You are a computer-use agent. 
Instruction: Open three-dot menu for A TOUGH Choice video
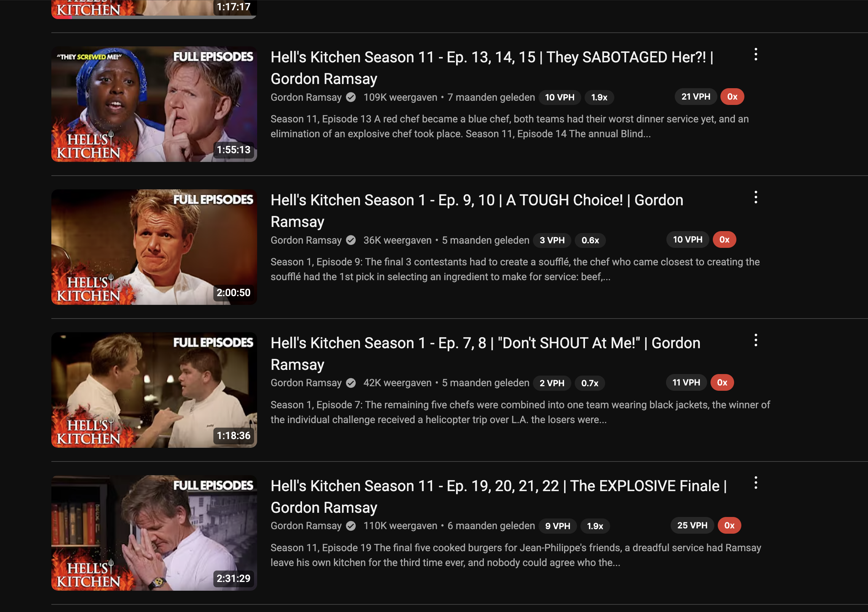click(756, 197)
